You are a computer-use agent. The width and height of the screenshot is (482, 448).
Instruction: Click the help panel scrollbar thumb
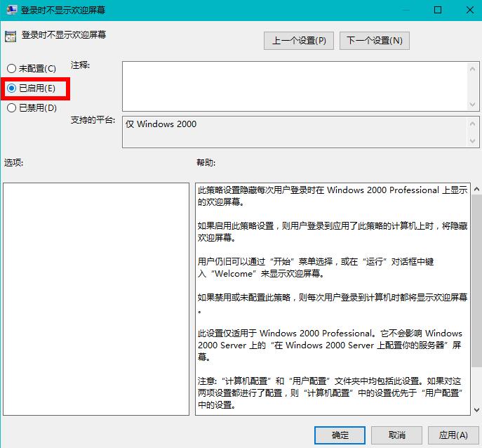pos(476,281)
